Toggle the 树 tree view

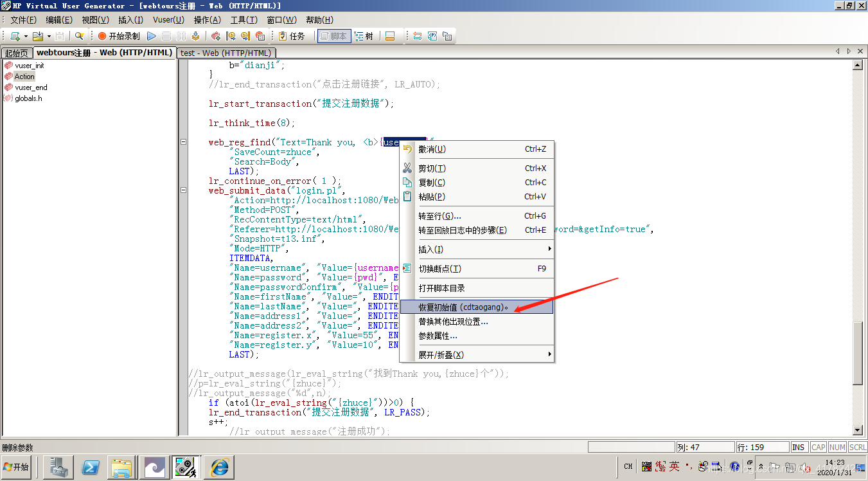[364, 36]
